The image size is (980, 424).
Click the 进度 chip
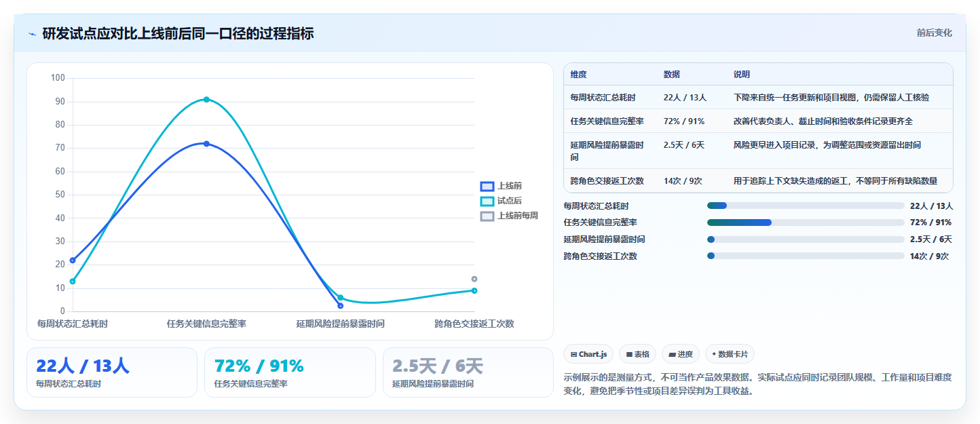tap(680, 354)
